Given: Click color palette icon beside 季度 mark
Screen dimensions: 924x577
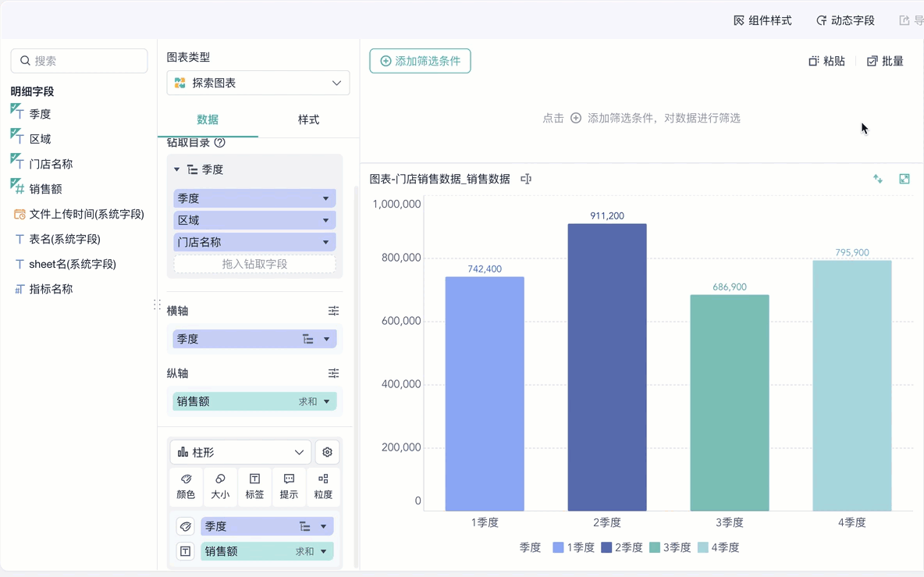Looking at the screenshot, I should tap(186, 526).
